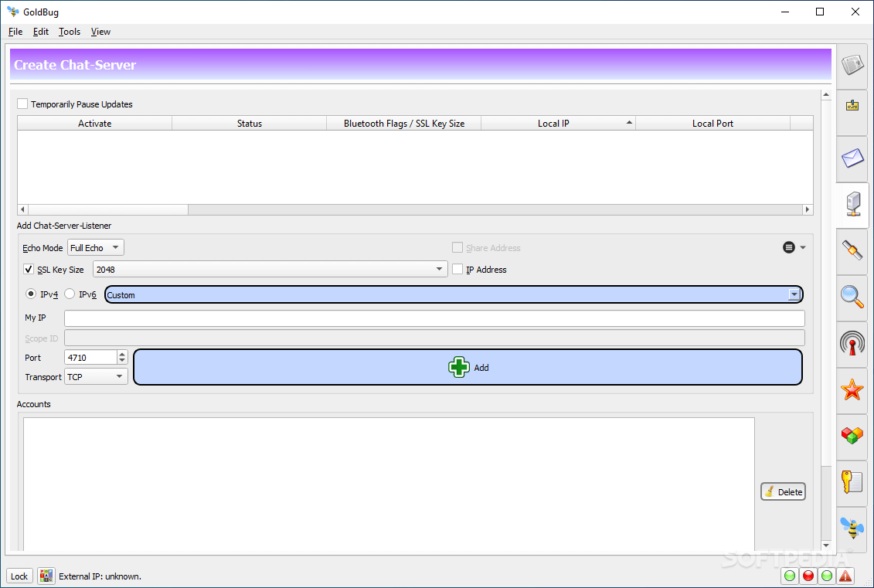Screen dimensions: 874x588
Task: Open the search magnifier tool in the sidebar
Action: [x=852, y=297]
